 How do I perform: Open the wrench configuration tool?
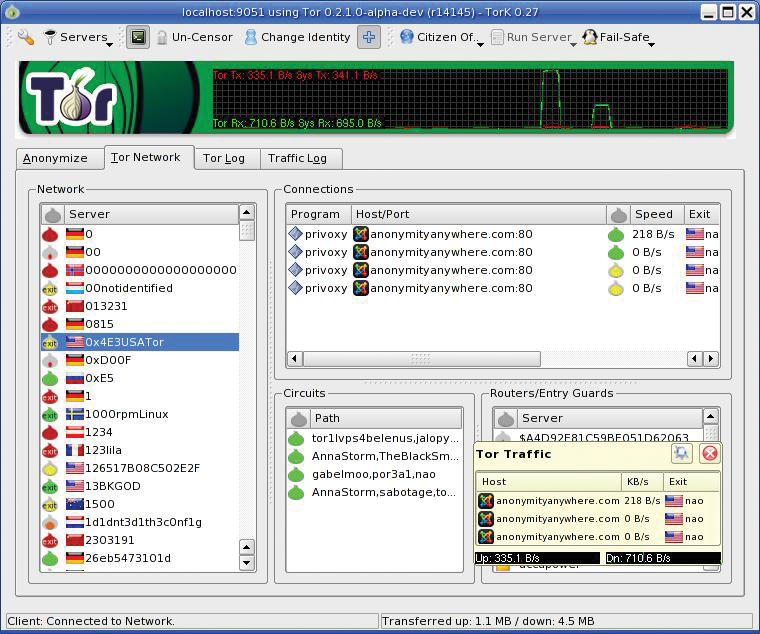(x=26, y=37)
